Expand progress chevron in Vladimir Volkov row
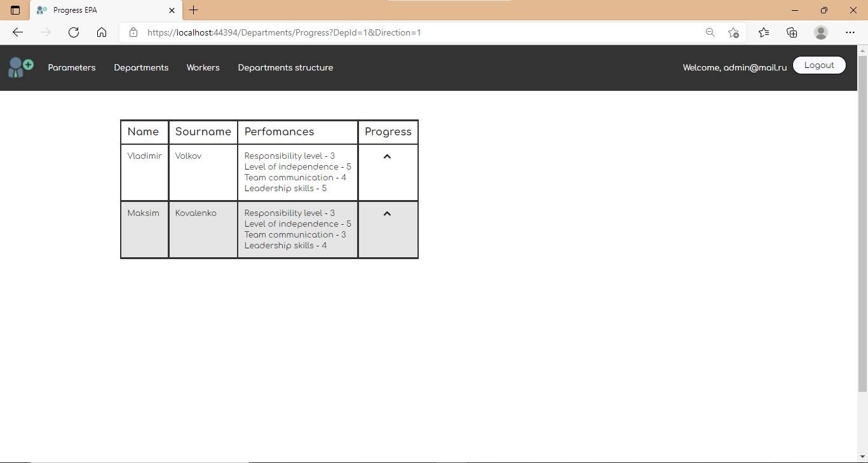 [x=387, y=156]
